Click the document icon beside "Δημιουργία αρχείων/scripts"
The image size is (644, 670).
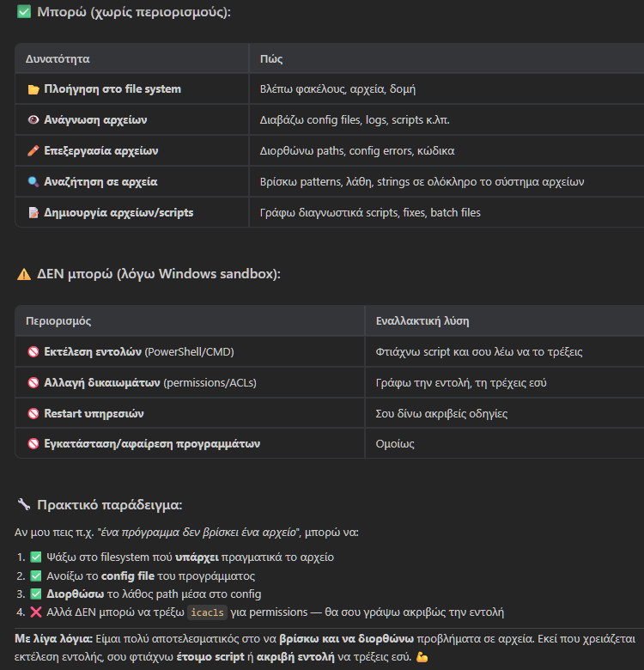coord(33,213)
